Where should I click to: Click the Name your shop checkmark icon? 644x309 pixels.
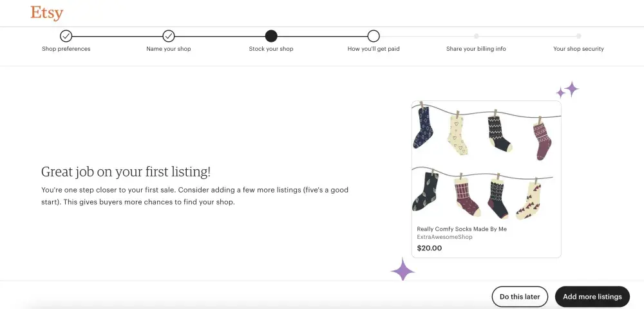coord(169,36)
